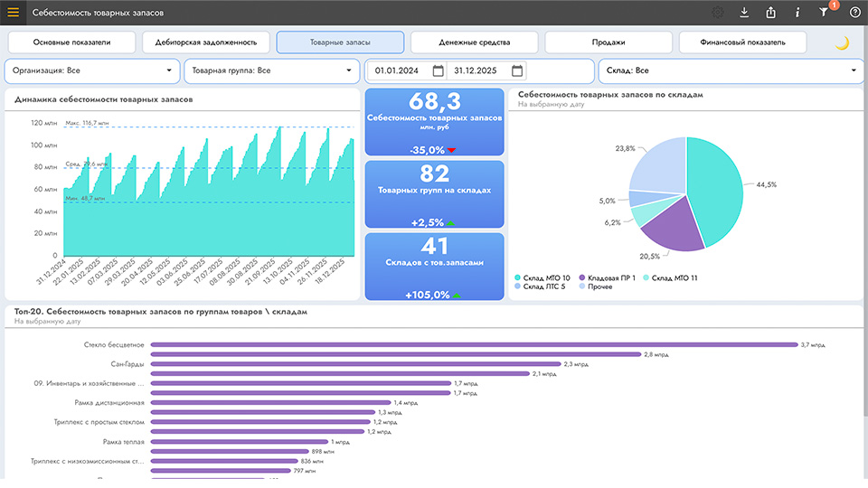Switch to Основные показатели tab
Image resolution: width=868 pixels, height=488 pixels.
tap(71, 42)
